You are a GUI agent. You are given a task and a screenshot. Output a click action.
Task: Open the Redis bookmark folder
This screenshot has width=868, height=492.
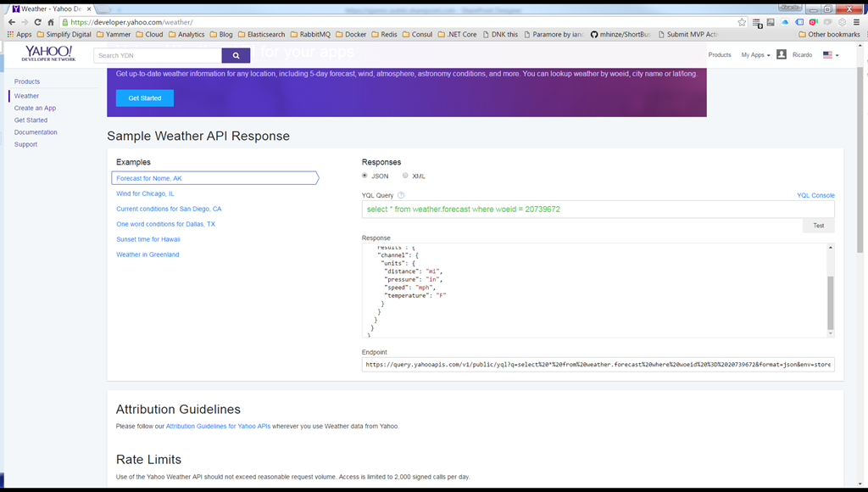coord(384,34)
